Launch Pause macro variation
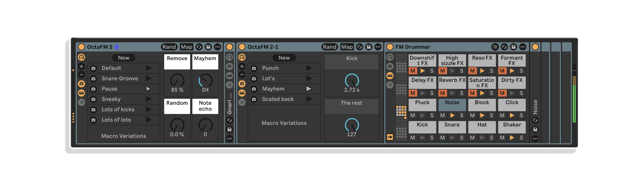This screenshot has height=185, width=644. [148, 89]
